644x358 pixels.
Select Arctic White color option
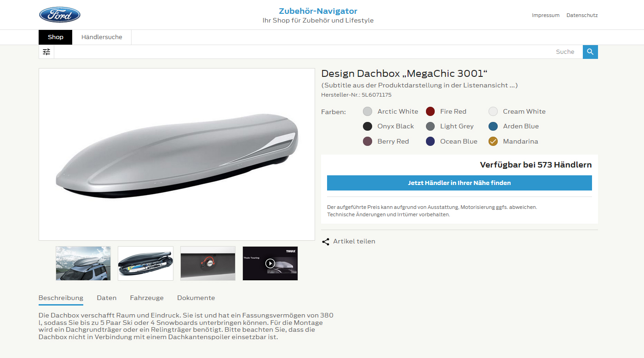(368, 111)
